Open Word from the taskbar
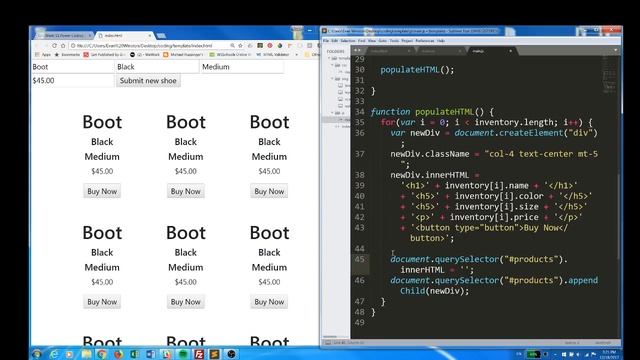Image resolution: width=640 pixels, height=360 pixels. [x=151, y=354]
